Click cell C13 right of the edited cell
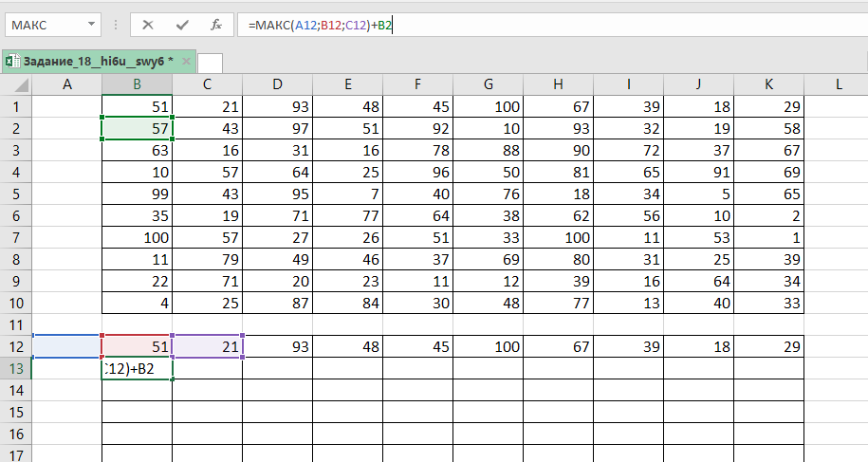Viewport: 868px width, 462px height. point(208,368)
